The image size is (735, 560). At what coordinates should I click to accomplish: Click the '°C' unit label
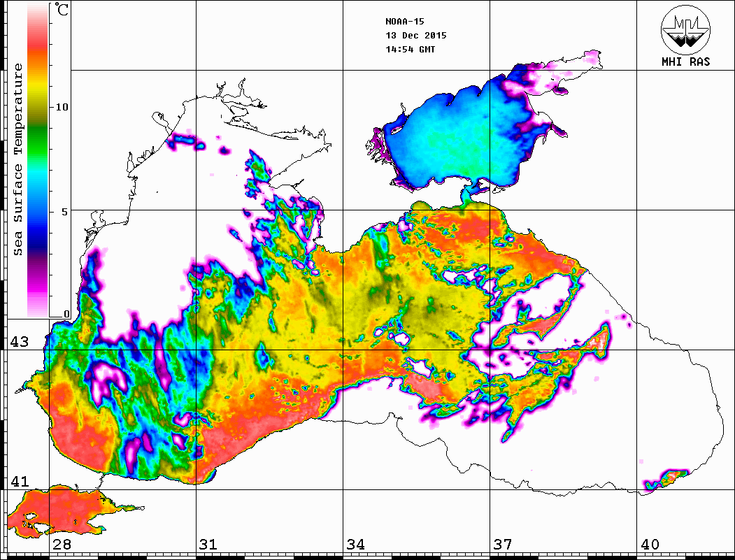tap(62, 9)
